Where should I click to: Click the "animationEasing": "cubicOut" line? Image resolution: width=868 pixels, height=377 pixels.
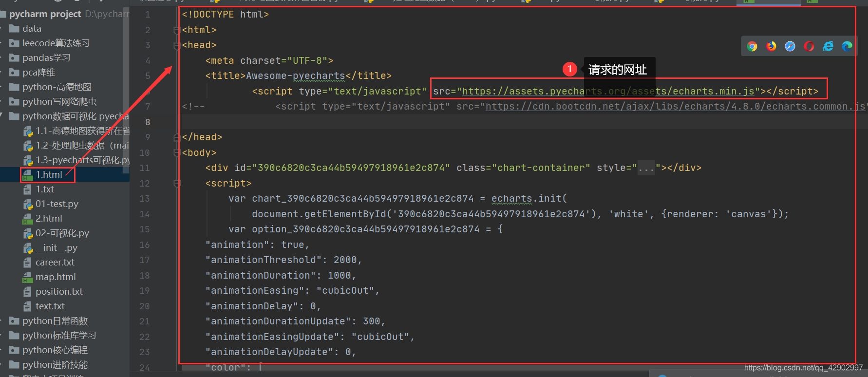[292, 291]
